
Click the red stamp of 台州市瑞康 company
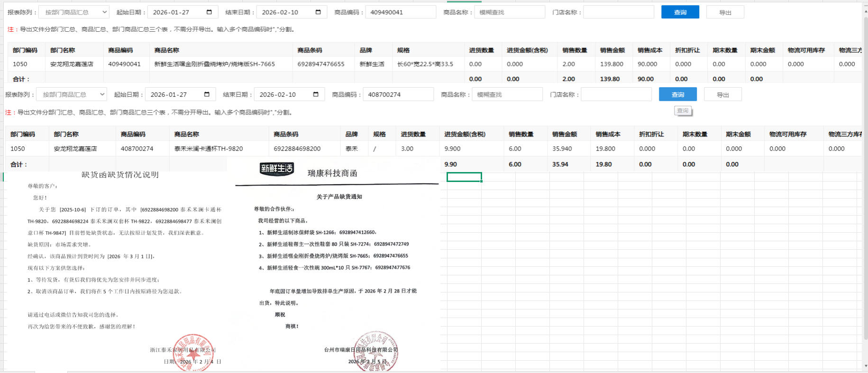pos(375,351)
